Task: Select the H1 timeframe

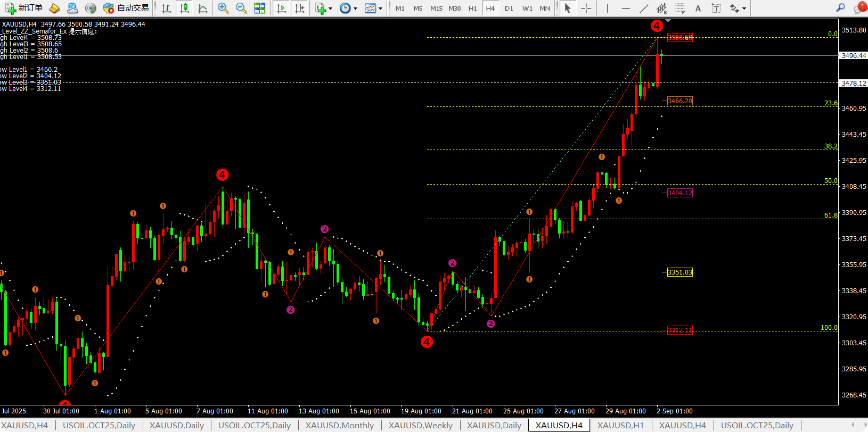Action: coord(472,9)
